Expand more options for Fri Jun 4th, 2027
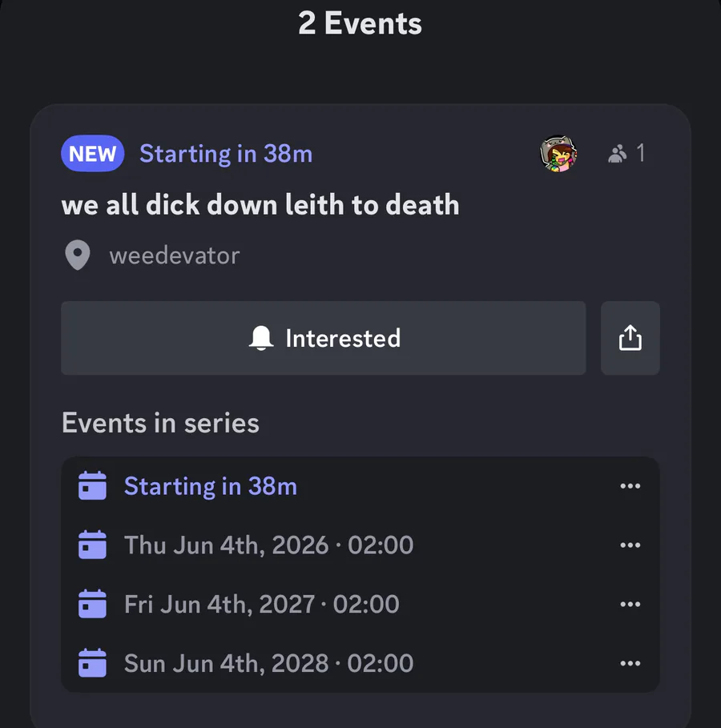This screenshot has width=721, height=728. click(x=630, y=604)
